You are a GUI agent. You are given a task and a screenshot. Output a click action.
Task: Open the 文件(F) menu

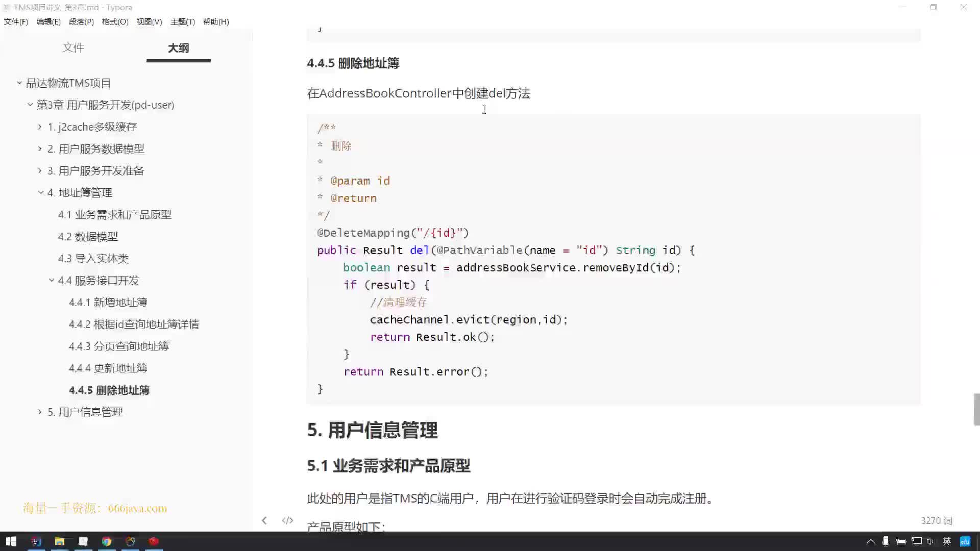coord(16,21)
